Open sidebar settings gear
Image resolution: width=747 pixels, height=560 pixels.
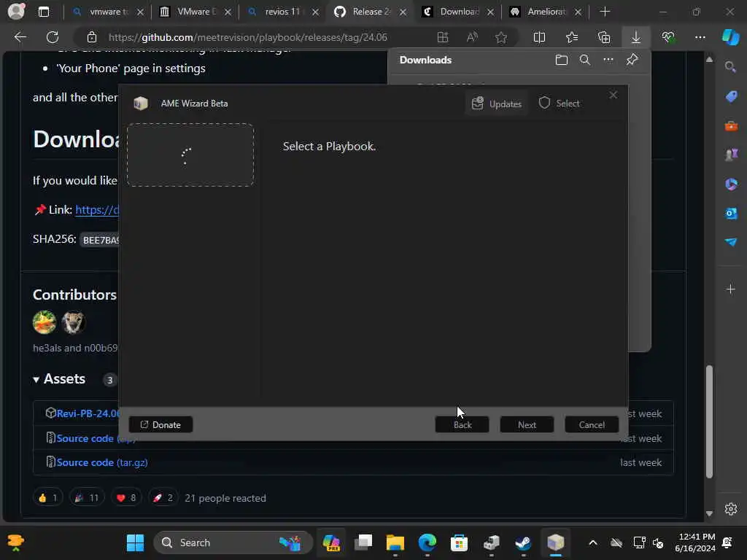(x=731, y=508)
